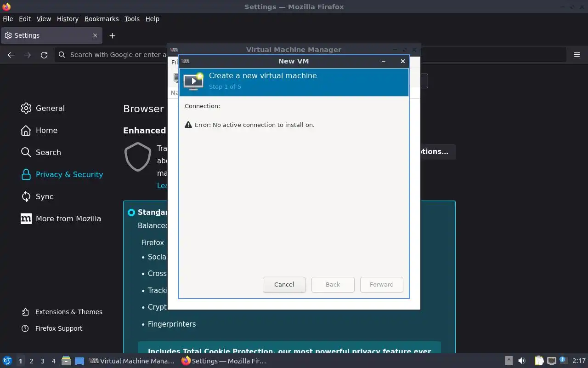Activate Firefox Settings taskbar entry
Screen dimensions: 588x368
(x=224, y=361)
